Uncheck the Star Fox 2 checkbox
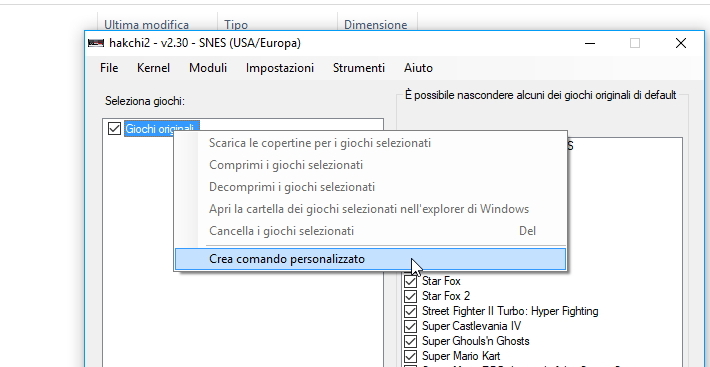 (x=410, y=296)
